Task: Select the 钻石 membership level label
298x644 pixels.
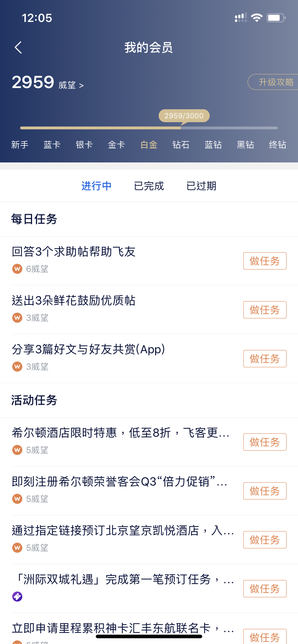Action: [181, 145]
